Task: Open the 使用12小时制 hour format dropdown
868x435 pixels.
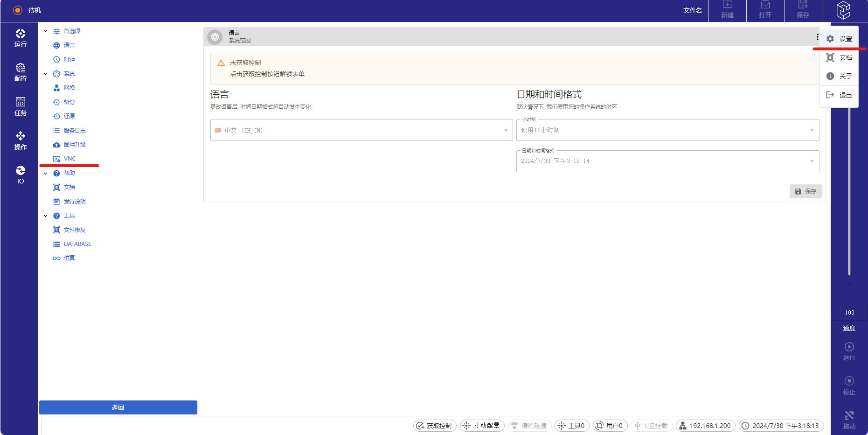Action: point(667,130)
